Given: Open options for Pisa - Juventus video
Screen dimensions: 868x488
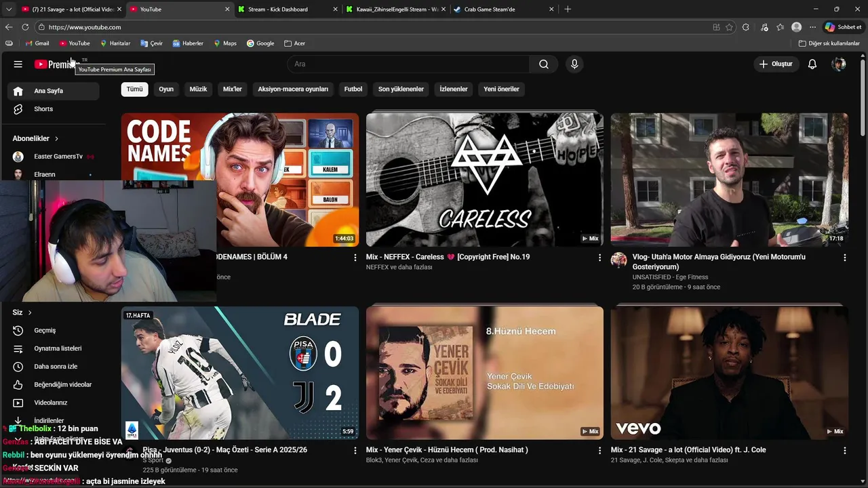Looking at the screenshot, I should click(355, 450).
